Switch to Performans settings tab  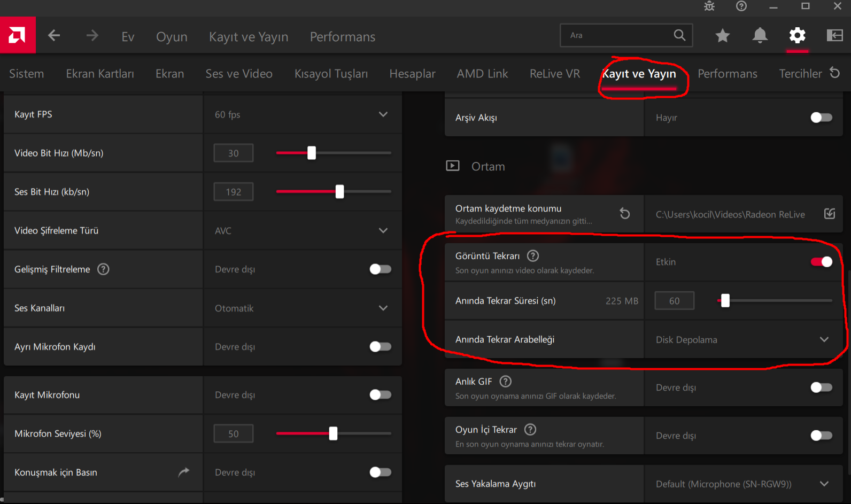(x=728, y=74)
